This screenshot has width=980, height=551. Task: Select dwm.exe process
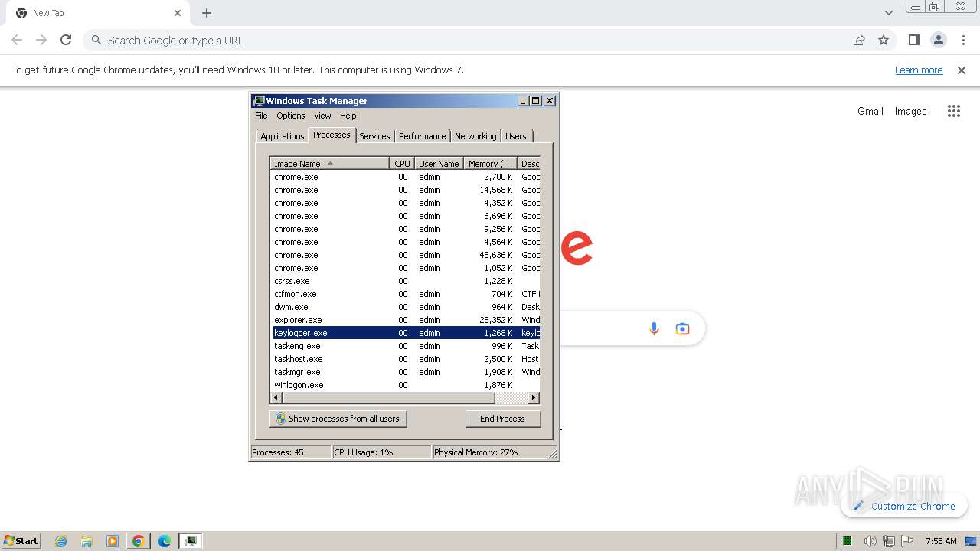coord(406,307)
